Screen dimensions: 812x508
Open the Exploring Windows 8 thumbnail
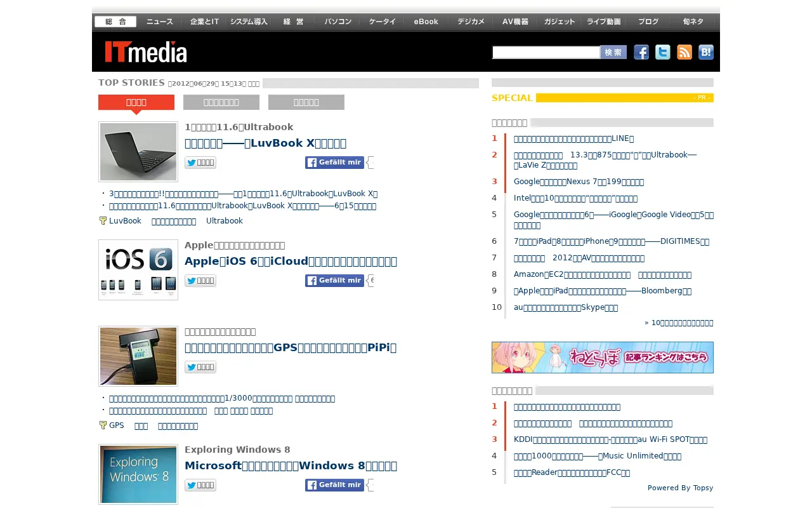pyautogui.click(x=138, y=474)
